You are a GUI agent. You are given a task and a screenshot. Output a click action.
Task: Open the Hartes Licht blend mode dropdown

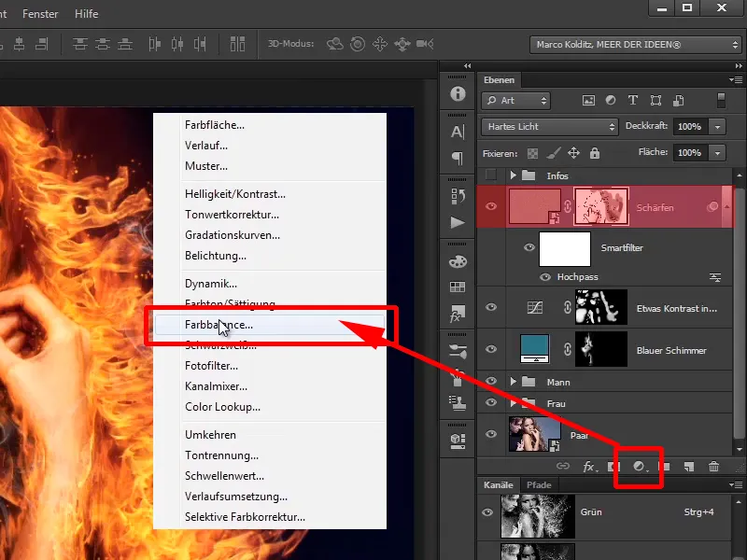(x=549, y=127)
